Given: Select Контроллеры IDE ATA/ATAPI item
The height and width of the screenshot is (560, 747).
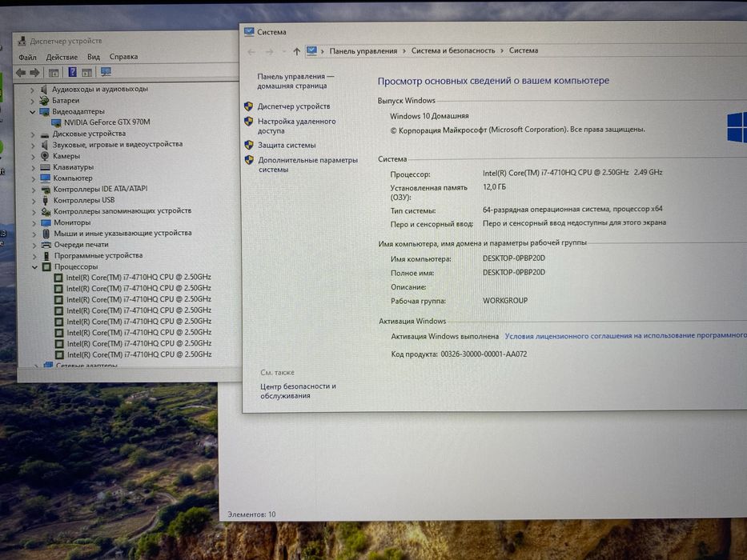Looking at the screenshot, I should [100, 189].
